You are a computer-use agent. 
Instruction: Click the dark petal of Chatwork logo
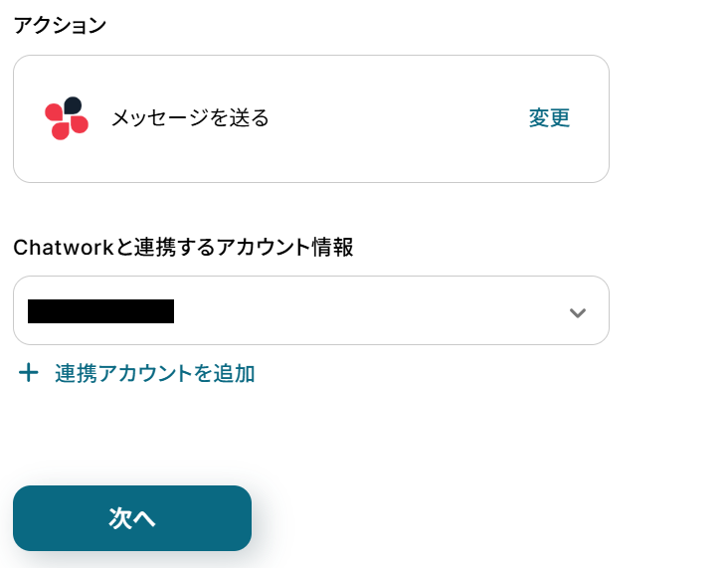coord(73,106)
